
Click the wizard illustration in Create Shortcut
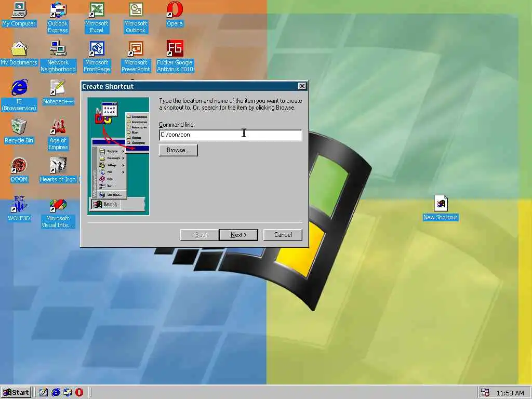[x=118, y=156]
